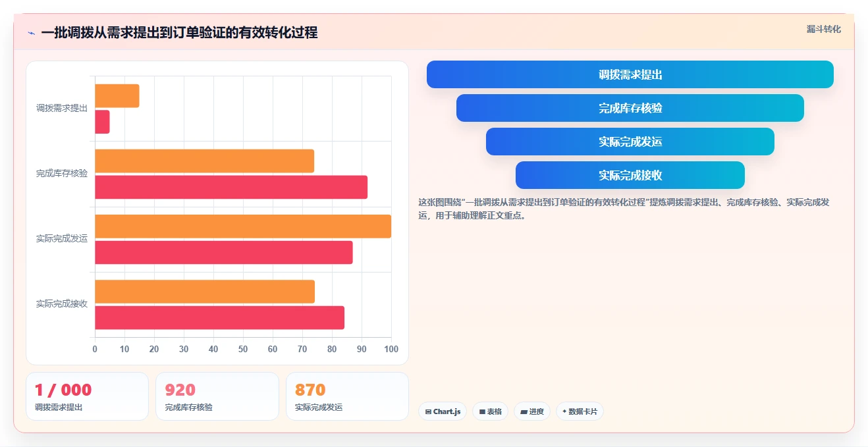Screen dimensions: 868x447
Task: Click the y-axis label 实际完成接收
Action: pos(62,304)
